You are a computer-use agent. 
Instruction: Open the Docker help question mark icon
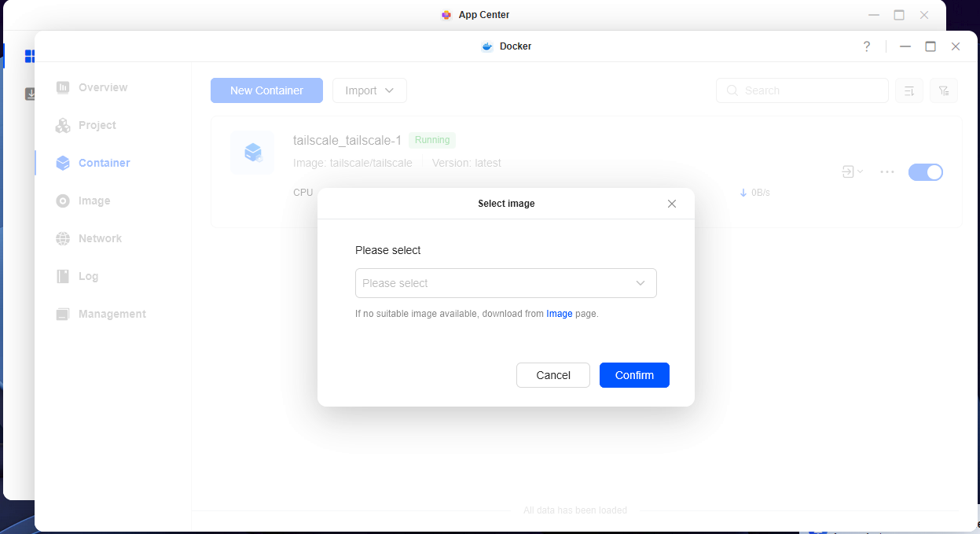(866, 46)
